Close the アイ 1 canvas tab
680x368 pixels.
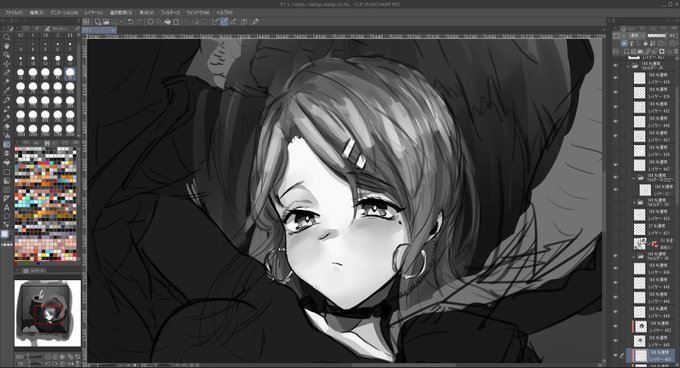point(113,30)
